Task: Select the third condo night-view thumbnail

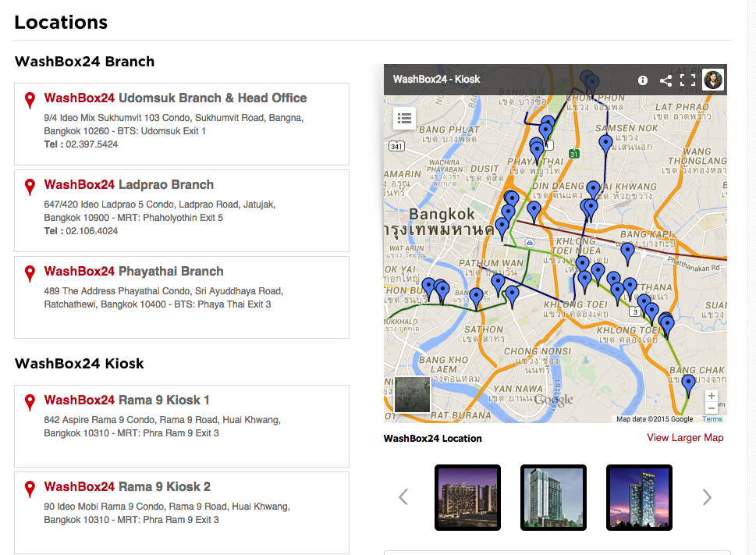Action: click(x=639, y=497)
